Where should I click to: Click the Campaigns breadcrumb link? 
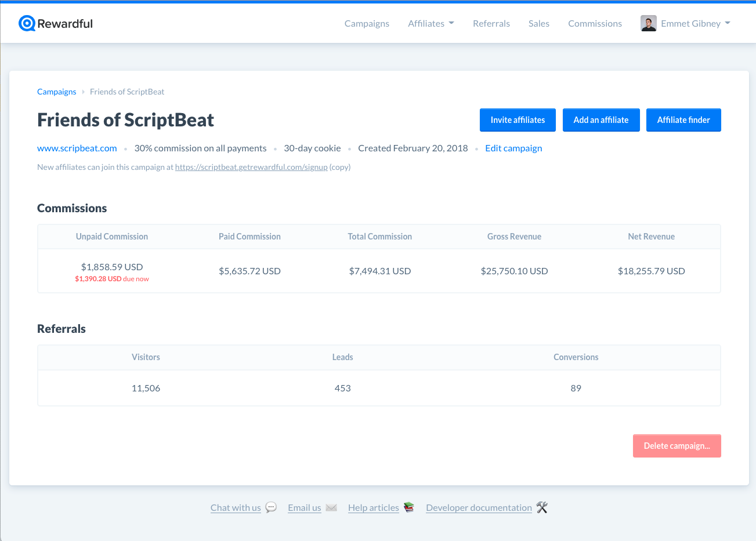click(57, 92)
